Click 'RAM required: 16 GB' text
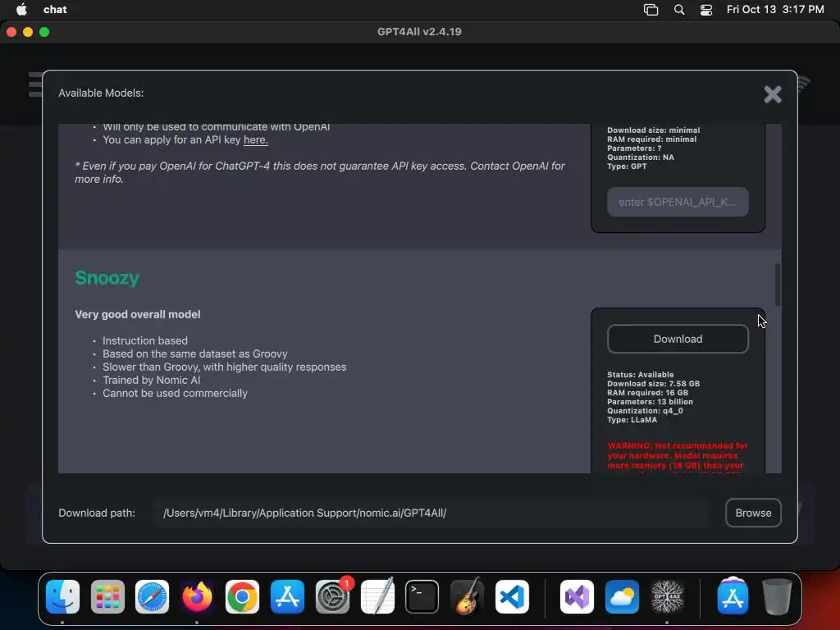Viewport: 840px width, 630px height. [648, 393]
